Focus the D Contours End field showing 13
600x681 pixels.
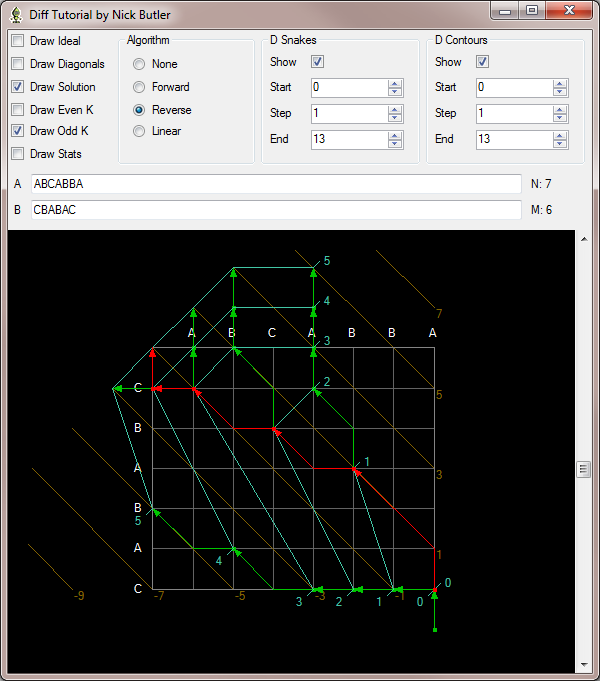pyautogui.click(x=514, y=140)
